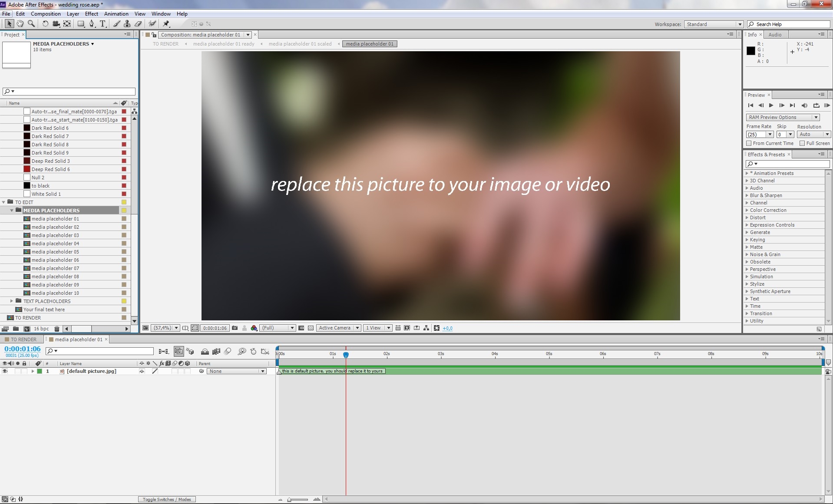Delete selected item with trash icon

pos(56,329)
